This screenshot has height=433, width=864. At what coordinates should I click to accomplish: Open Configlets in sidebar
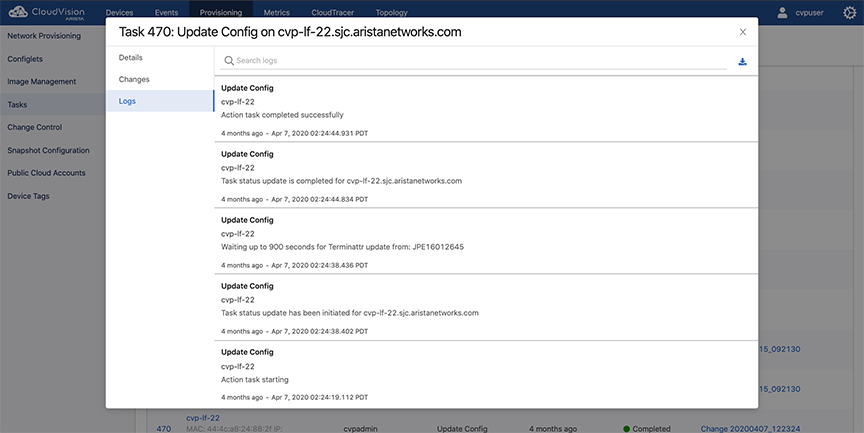pyautogui.click(x=25, y=59)
